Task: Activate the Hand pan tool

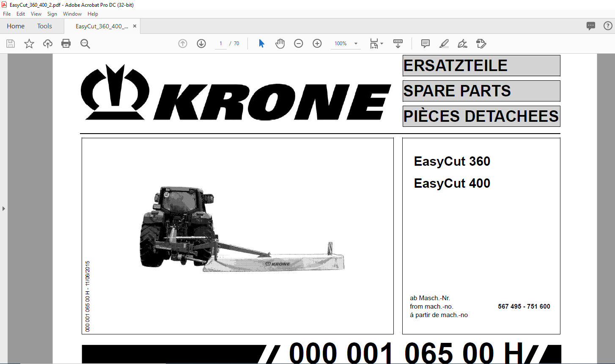Action: [280, 44]
